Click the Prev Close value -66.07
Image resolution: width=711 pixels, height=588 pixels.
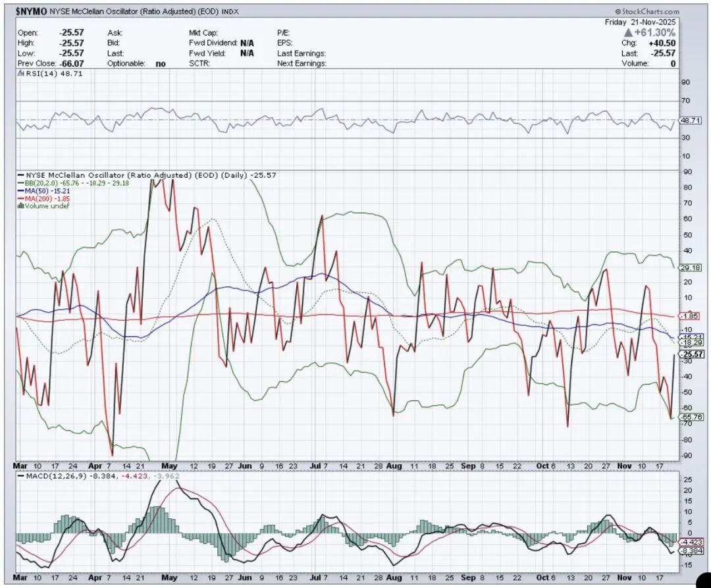pos(71,63)
